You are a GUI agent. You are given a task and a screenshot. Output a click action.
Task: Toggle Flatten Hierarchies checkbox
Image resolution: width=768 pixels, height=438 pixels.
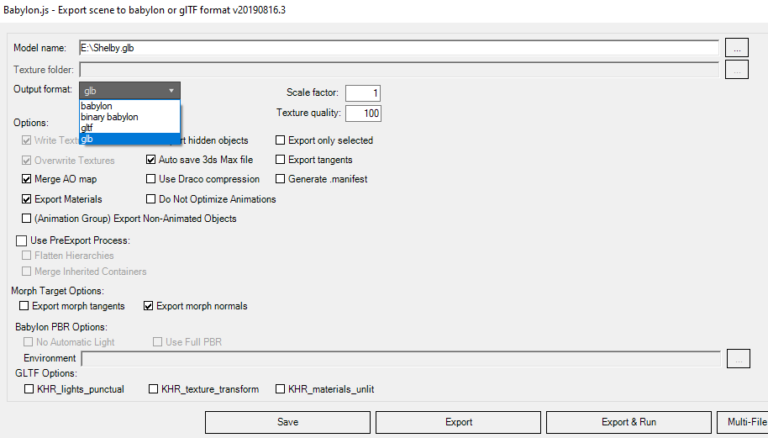tap(26, 256)
